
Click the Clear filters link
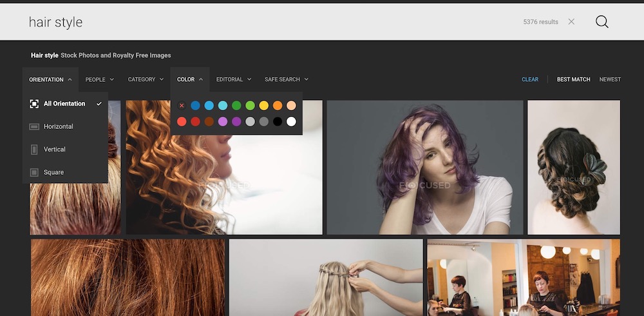pos(530,79)
